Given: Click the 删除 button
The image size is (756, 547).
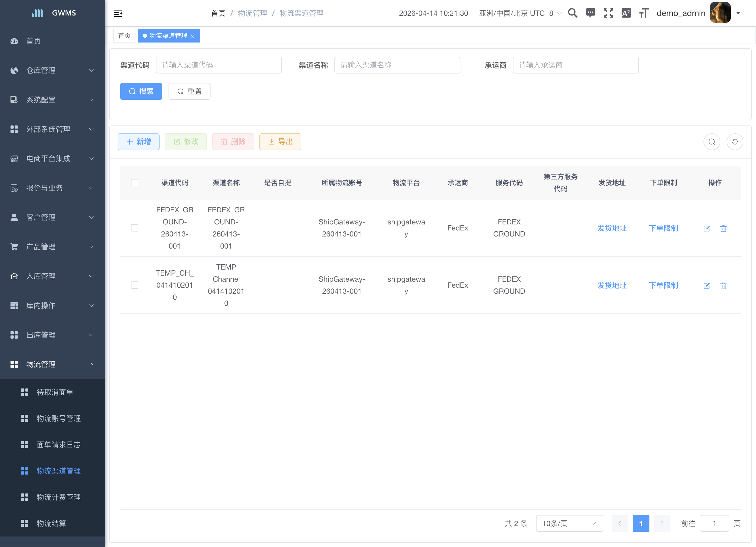Looking at the screenshot, I should coord(233,142).
